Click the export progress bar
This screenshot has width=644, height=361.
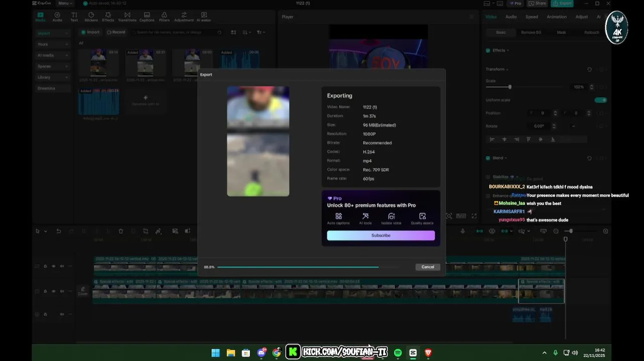click(308, 267)
